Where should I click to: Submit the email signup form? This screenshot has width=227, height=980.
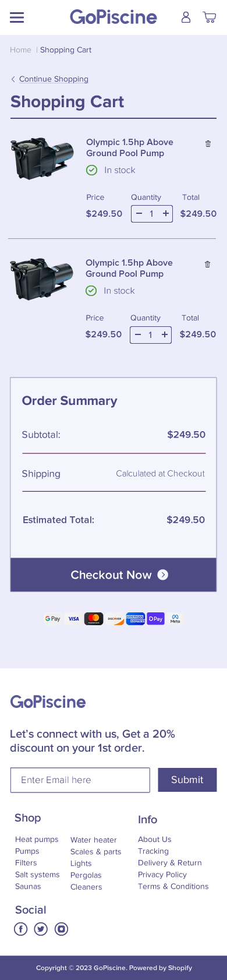tap(187, 780)
